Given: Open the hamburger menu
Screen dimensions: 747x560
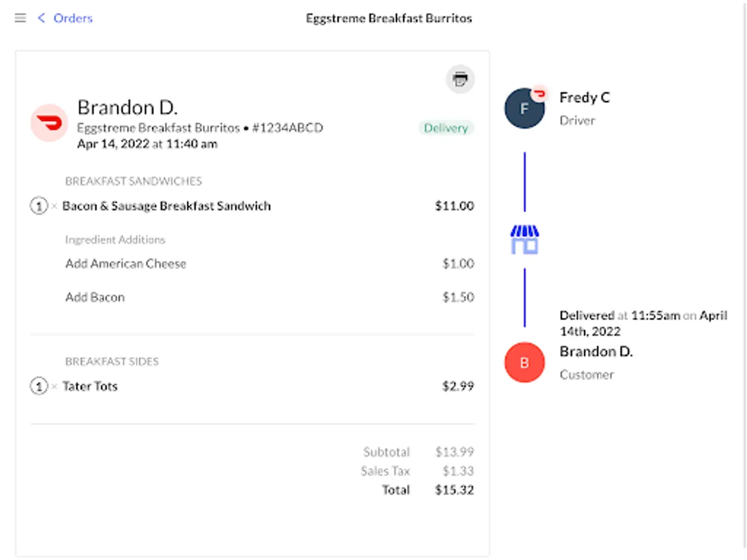Looking at the screenshot, I should 21,18.
